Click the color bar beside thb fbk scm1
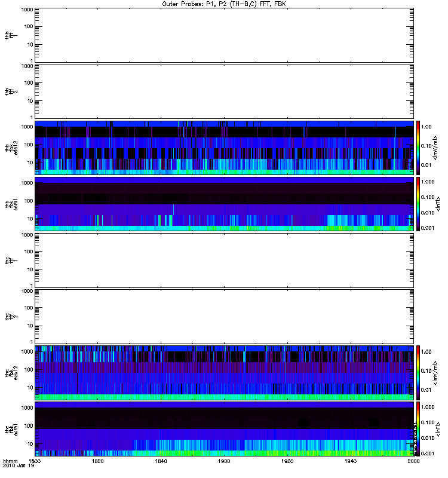The image size is (448, 478). coord(418,204)
